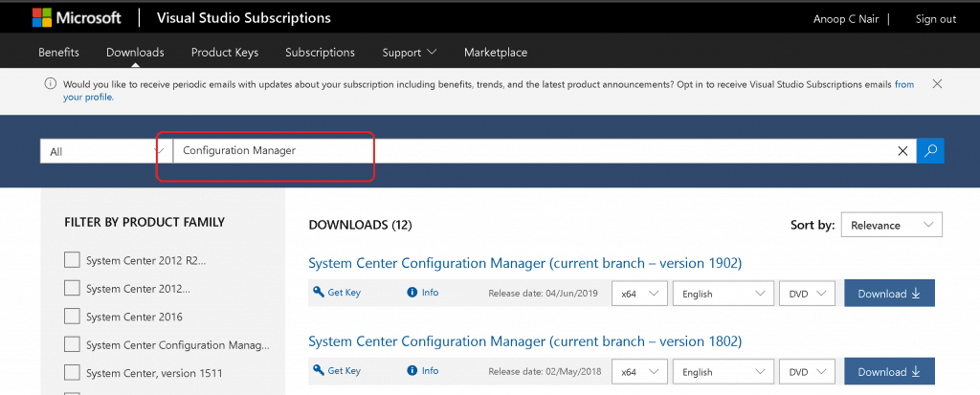The width and height of the screenshot is (980, 395).
Task: Check System Center Configuration Manag... filter
Action: (72, 344)
